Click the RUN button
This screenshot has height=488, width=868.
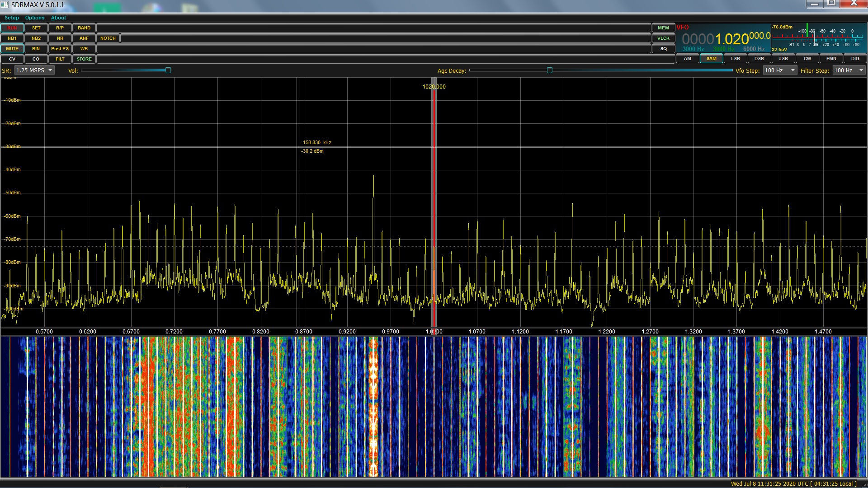point(12,28)
